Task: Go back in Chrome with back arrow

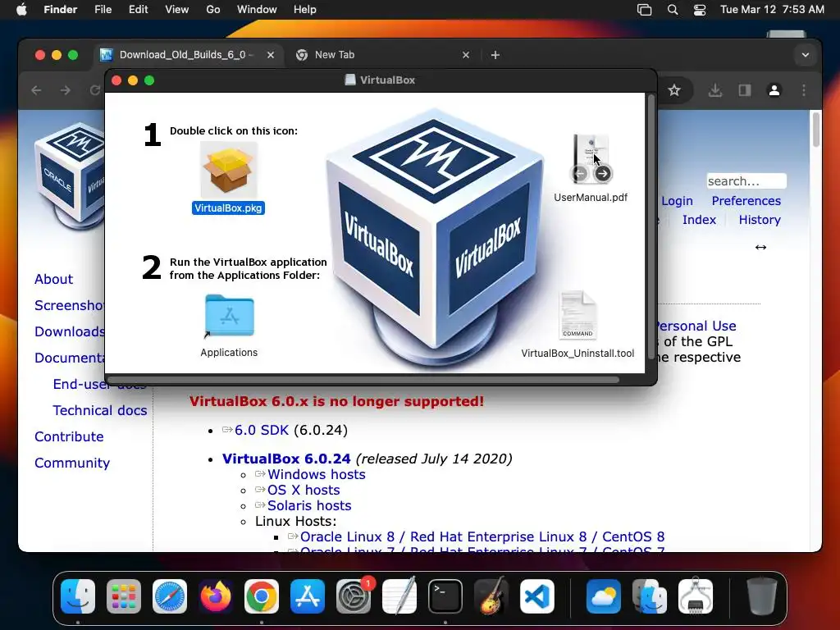Action: coord(36,90)
